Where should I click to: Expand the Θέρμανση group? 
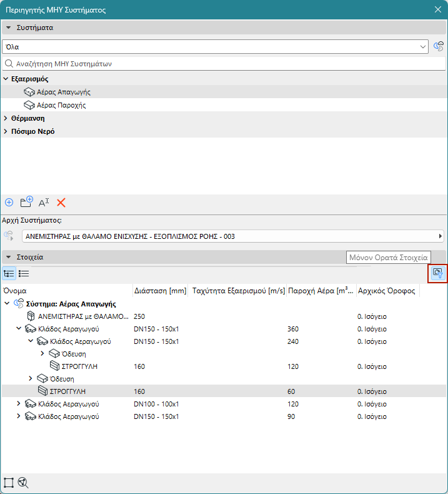pos(6,118)
